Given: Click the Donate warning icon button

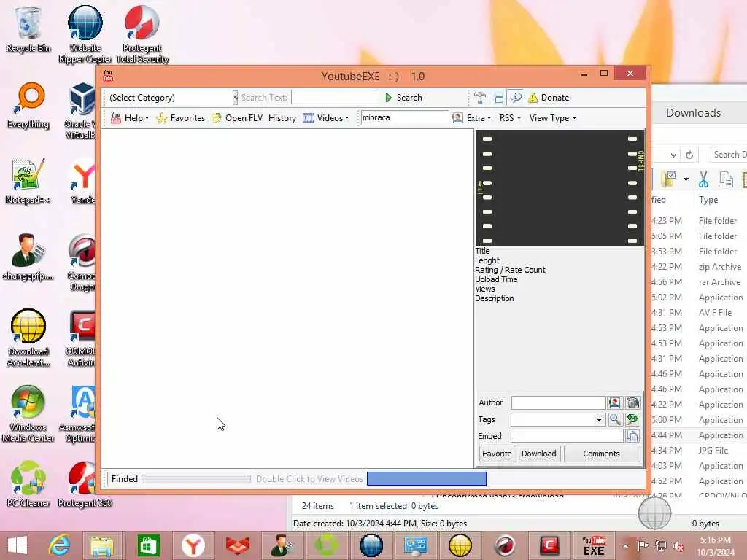Looking at the screenshot, I should point(549,98).
